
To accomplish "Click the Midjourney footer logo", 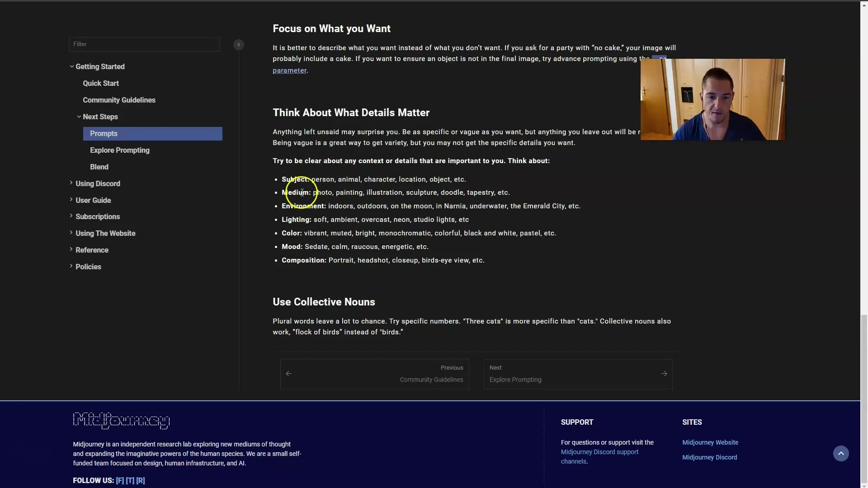I will (x=121, y=420).
